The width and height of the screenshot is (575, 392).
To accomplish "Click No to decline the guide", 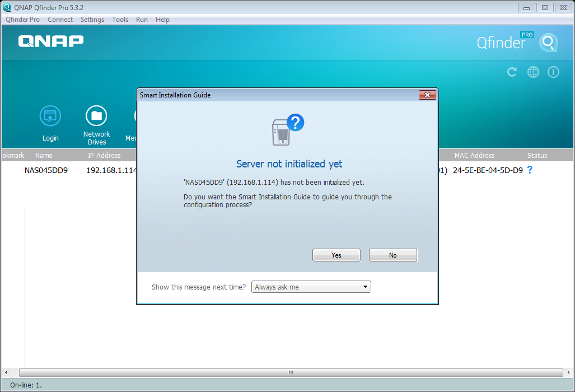I will (392, 255).
